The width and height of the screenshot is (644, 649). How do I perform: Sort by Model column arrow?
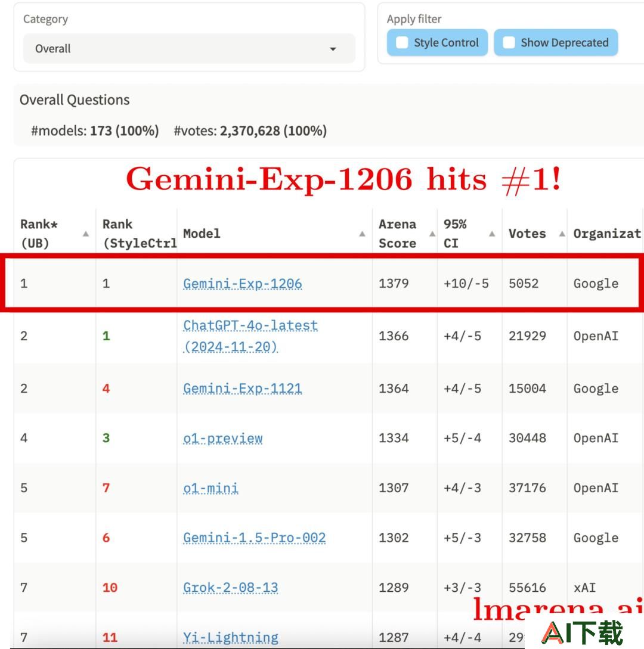pyautogui.click(x=362, y=234)
